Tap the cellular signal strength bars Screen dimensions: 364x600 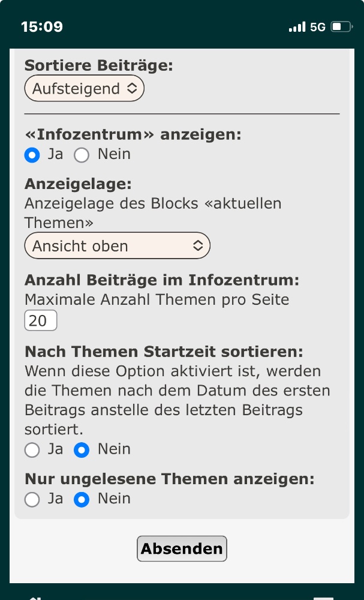(x=297, y=27)
